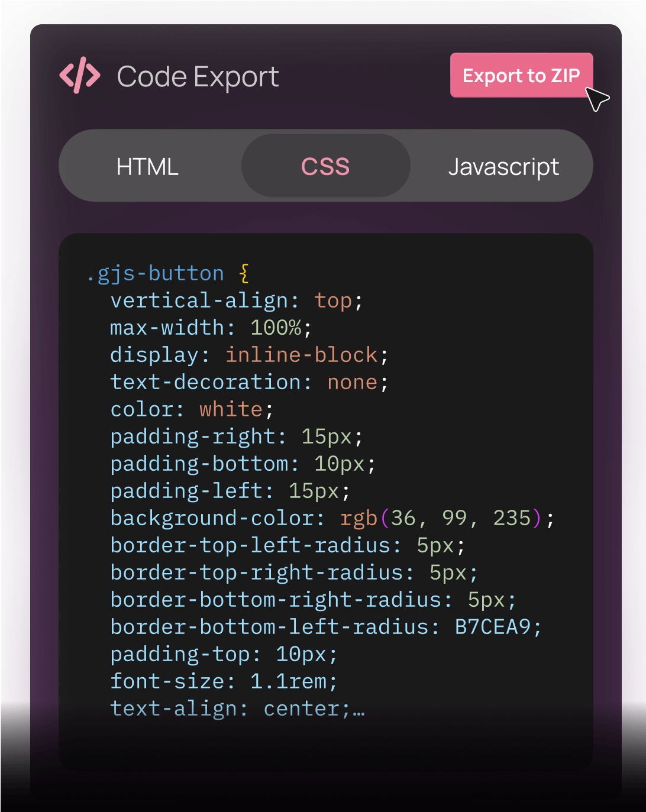Click the 'display: inline-block;' line
Screen dimensions: 646x812
point(249,355)
